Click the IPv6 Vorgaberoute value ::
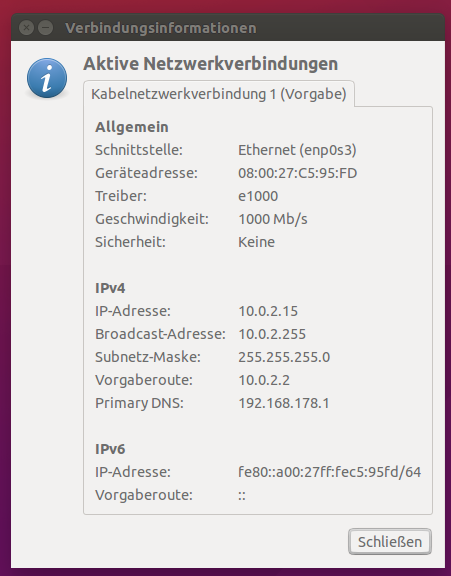Screen dimensions: 451x576 pyautogui.click(x=242, y=496)
